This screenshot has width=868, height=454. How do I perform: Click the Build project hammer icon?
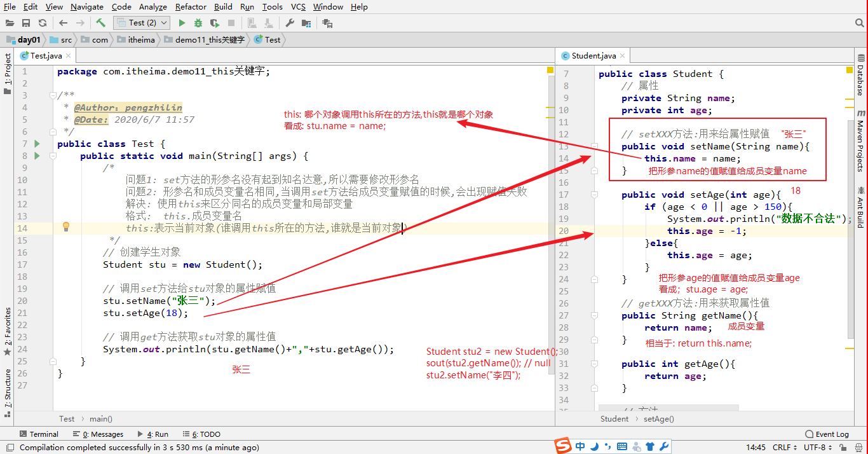coord(101,23)
